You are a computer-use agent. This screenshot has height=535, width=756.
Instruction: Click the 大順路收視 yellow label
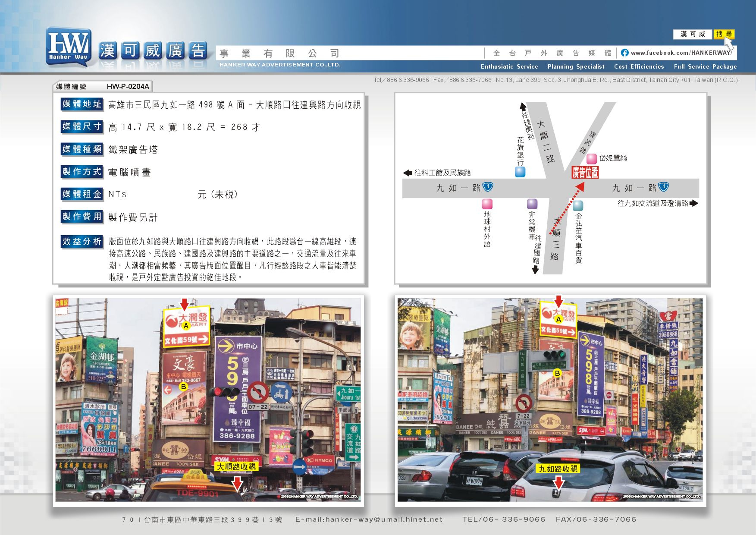236,466
